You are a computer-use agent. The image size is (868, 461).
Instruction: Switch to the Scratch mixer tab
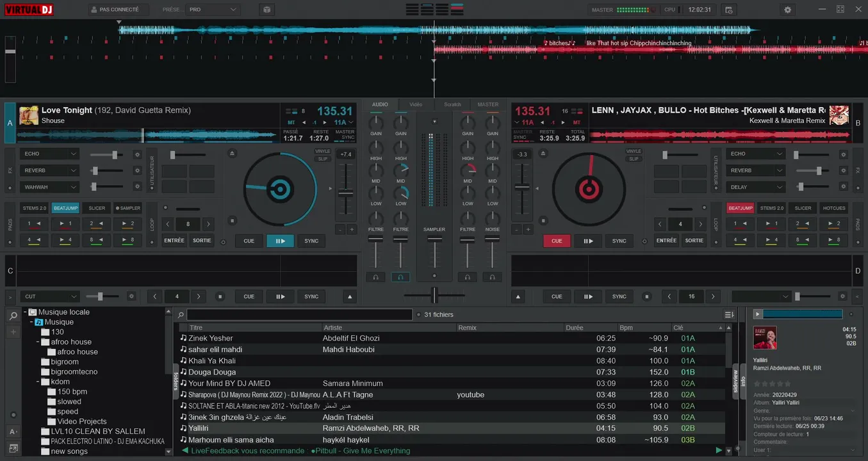pos(452,104)
